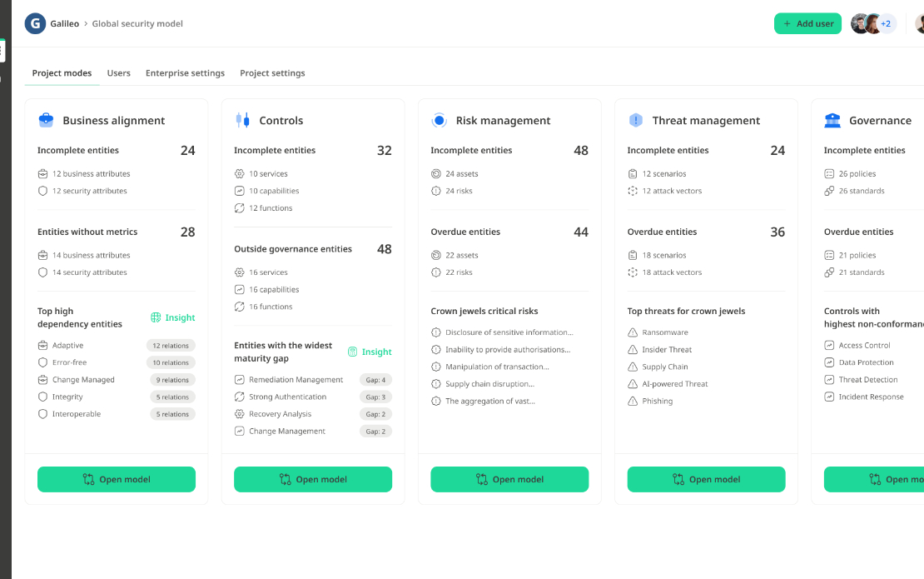Screen dimensions: 924x579
Task: Click the 12 relations badge for Adaptive
Action: click(171, 346)
